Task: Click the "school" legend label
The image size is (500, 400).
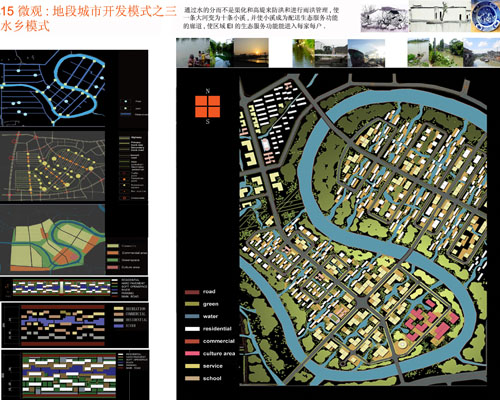Action: [x=212, y=378]
